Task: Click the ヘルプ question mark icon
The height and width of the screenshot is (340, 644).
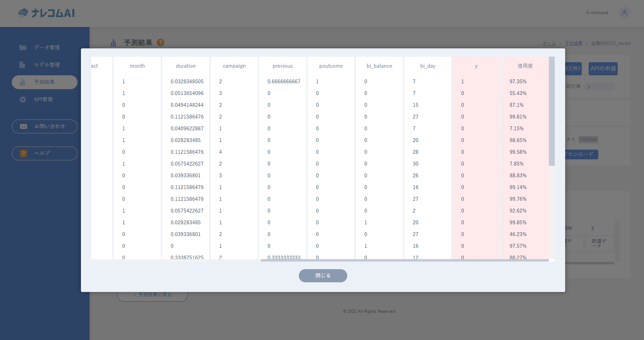Action: 24,153
